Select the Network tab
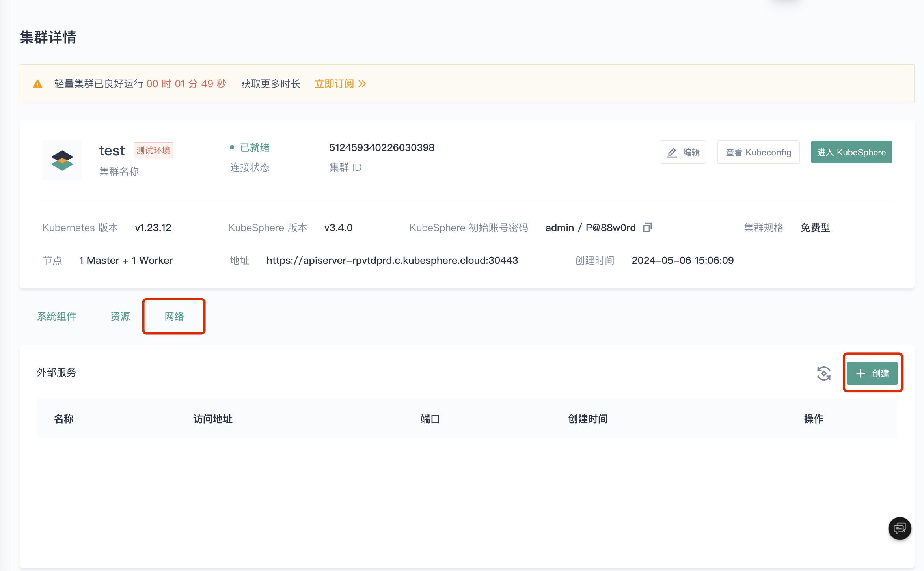The image size is (924, 571). [x=174, y=316]
